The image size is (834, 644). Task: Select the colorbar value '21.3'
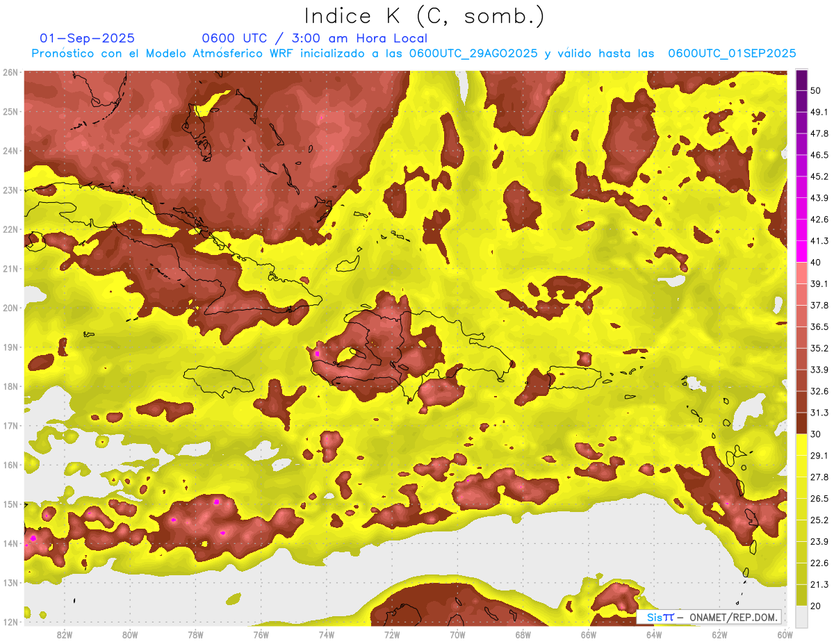point(819,585)
